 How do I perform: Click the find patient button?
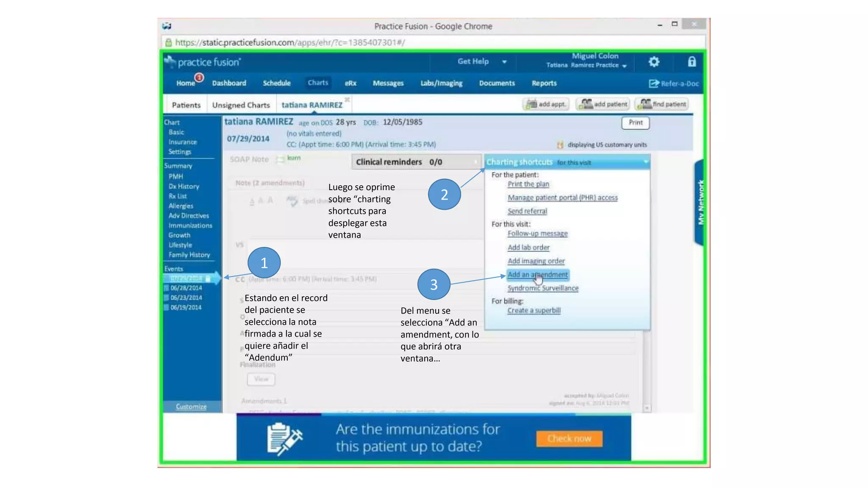click(x=662, y=104)
